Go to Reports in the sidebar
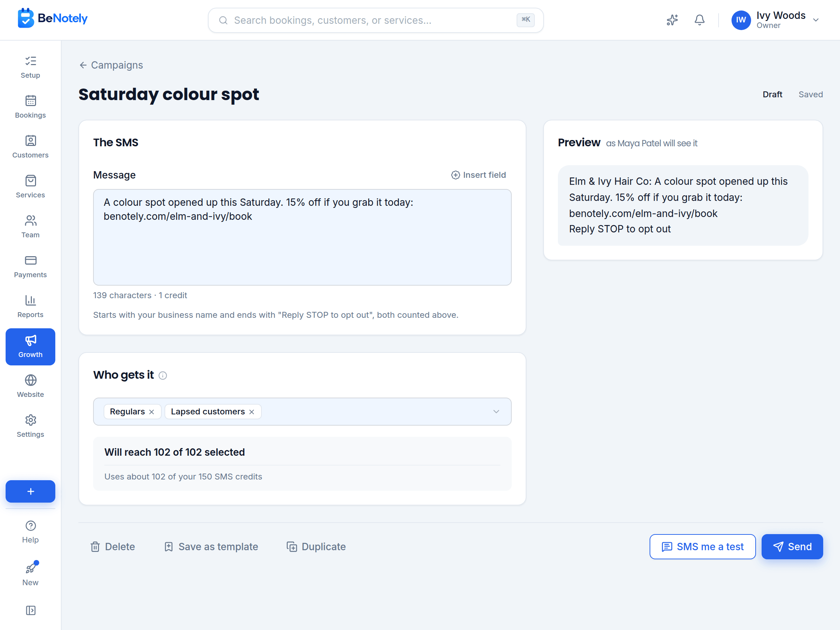This screenshot has width=840, height=630. (x=30, y=306)
